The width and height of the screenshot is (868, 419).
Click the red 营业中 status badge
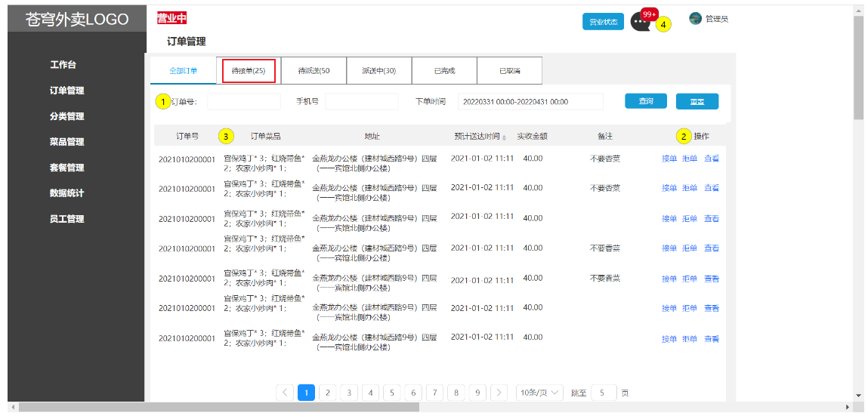[x=171, y=18]
